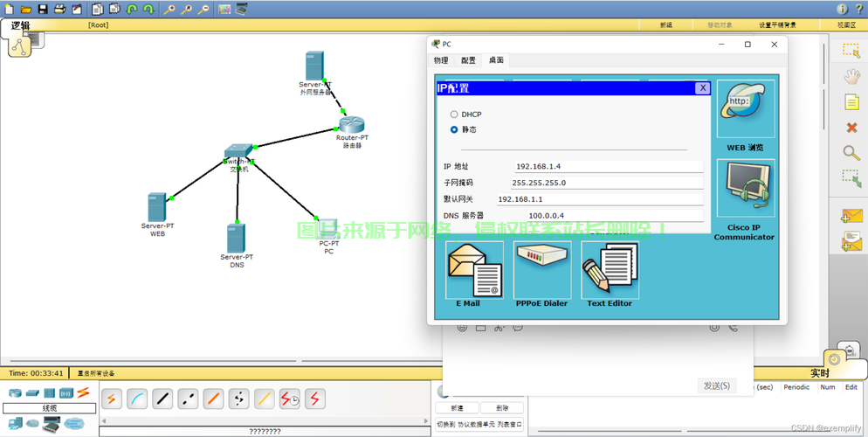Open the 逻辑 logical workspace tab

(x=21, y=25)
